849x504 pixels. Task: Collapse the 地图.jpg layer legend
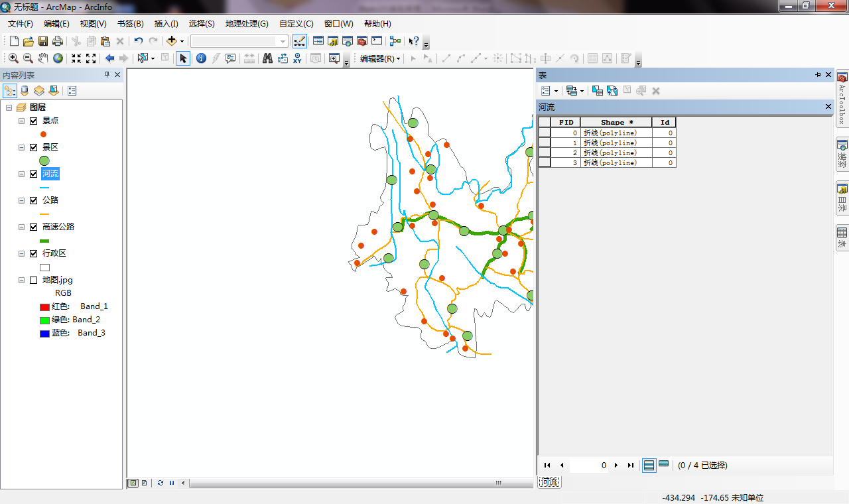point(21,280)
